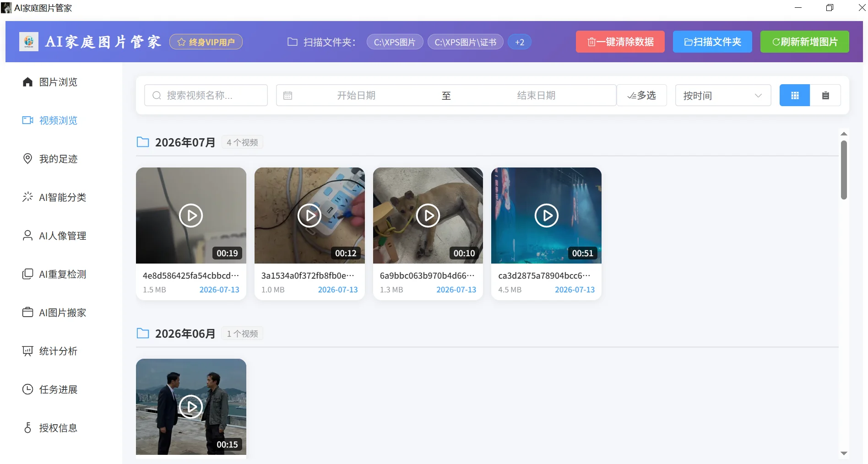Play the 00:10 dog video

(428, 216)
